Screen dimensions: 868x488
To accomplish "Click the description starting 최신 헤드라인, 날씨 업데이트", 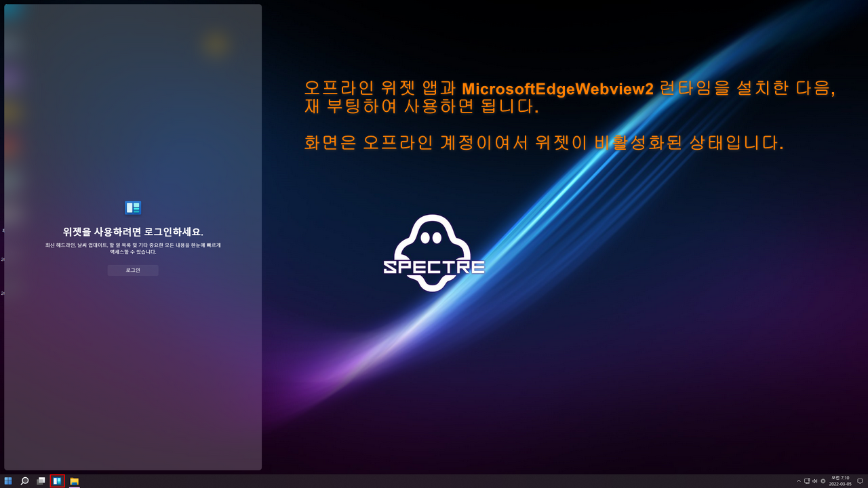I will point(133,248).
